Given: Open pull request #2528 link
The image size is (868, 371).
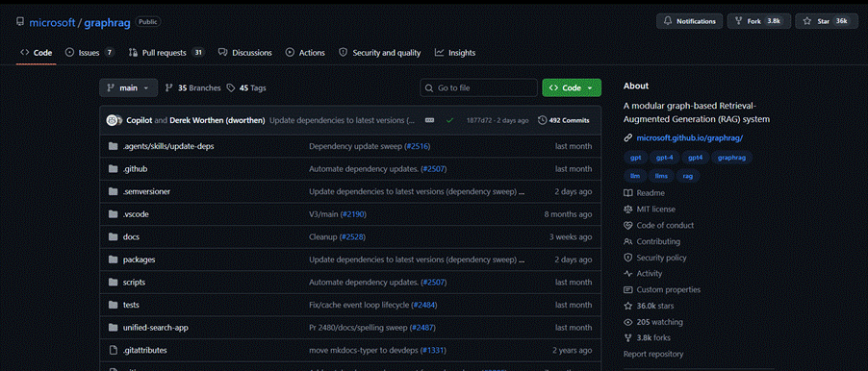Looking at the screenshot, I should pyautogui.click(x=352, y=237).
